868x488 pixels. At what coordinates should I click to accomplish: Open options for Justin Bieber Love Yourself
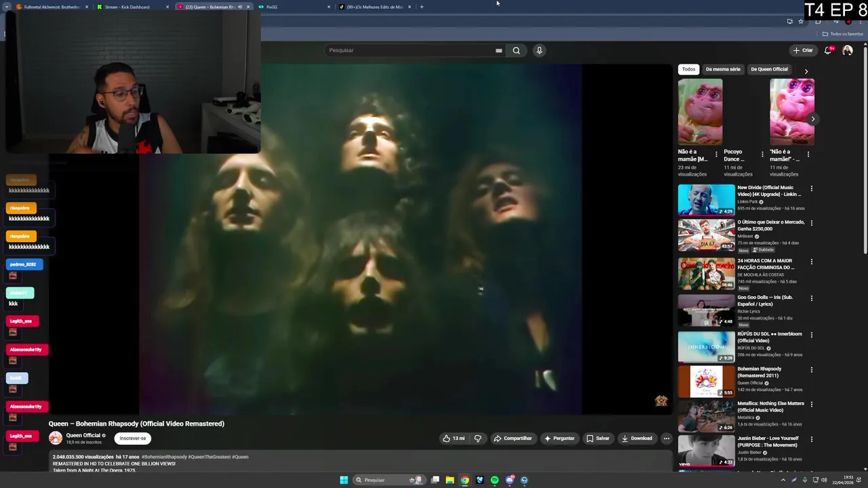tap(811, 439)
